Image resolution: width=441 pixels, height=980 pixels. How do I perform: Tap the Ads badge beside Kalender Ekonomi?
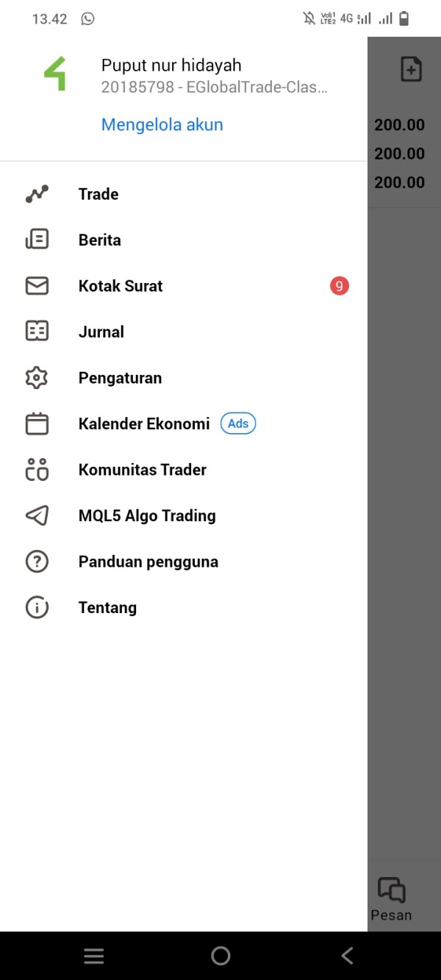coord(238,423)
